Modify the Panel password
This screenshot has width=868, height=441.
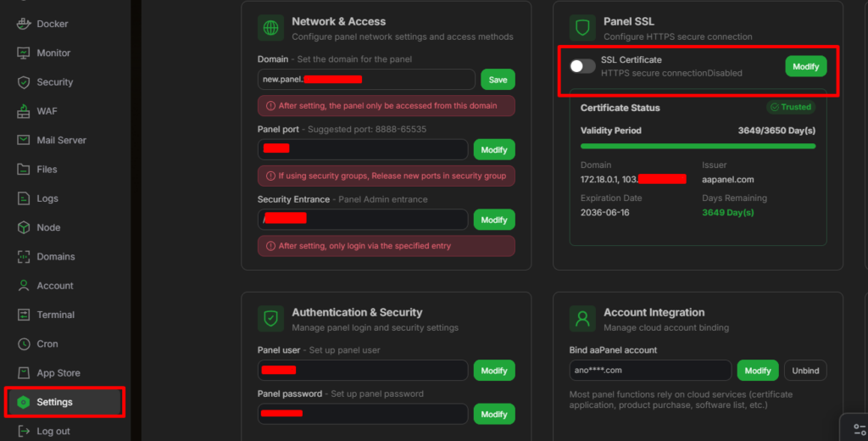494,415
